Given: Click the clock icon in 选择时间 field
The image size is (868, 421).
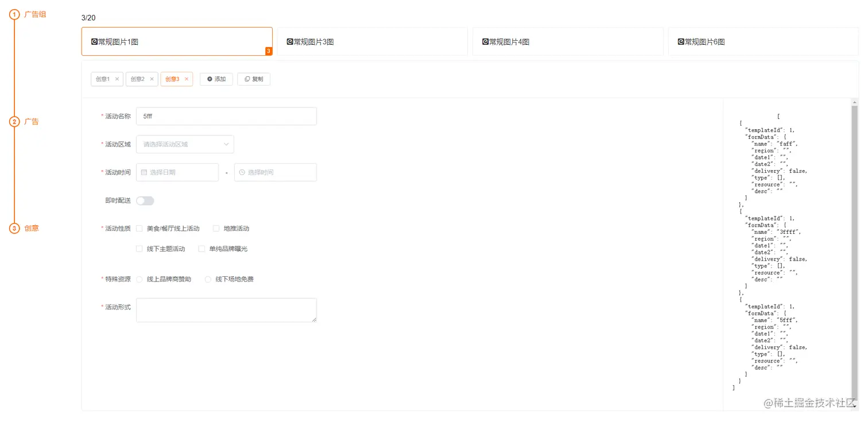Looking at the screenshot, I should [242, 172].
